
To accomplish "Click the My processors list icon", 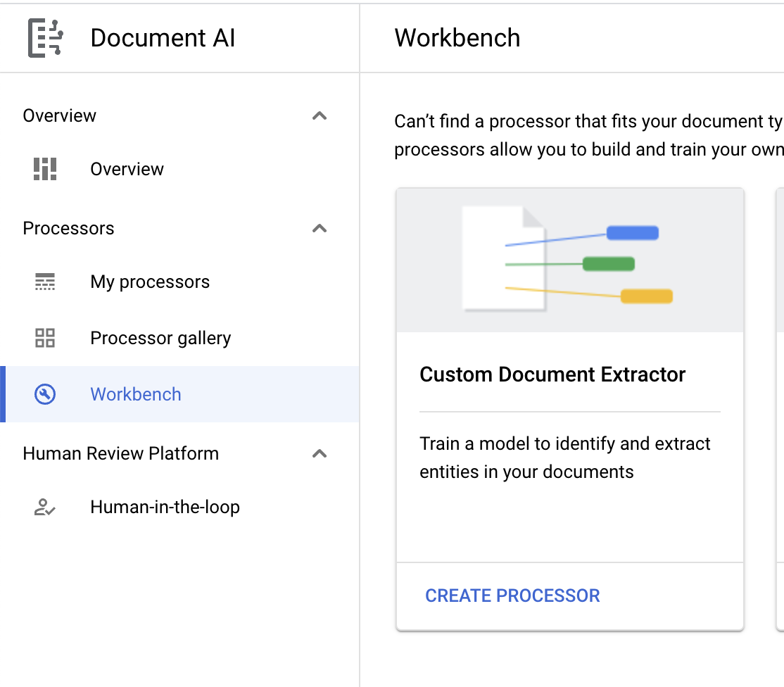I will [44, 282].
